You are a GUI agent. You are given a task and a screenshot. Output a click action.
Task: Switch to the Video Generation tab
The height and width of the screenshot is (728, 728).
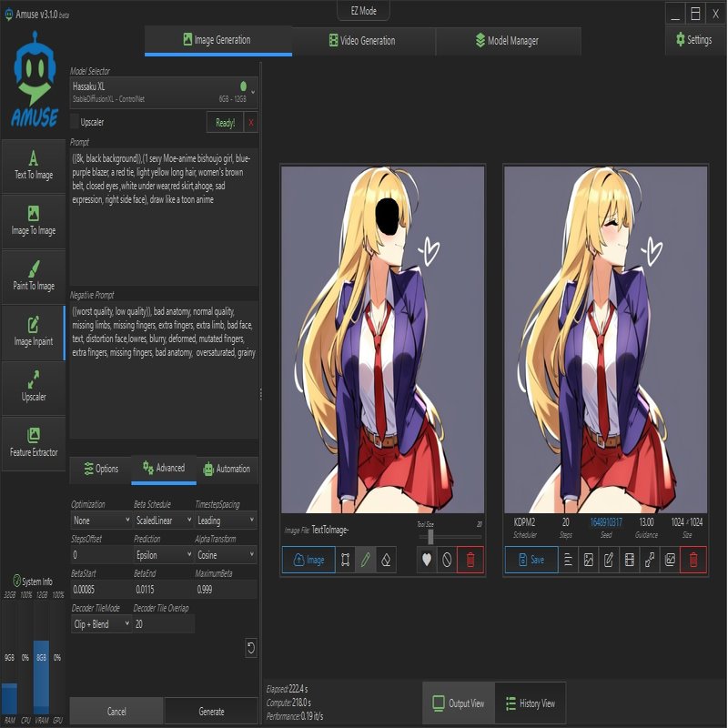(x=363, y=40)
